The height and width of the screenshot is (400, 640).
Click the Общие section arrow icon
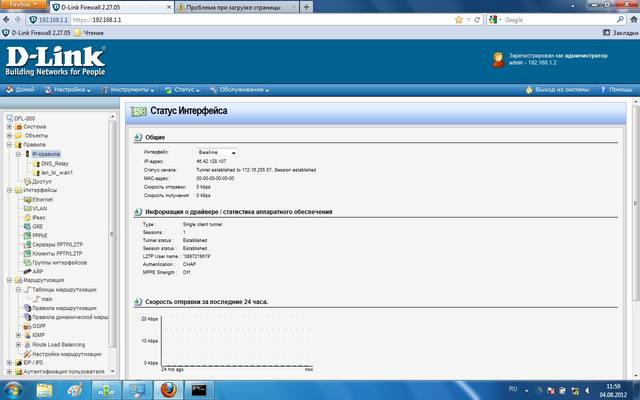tap(138, 137)
